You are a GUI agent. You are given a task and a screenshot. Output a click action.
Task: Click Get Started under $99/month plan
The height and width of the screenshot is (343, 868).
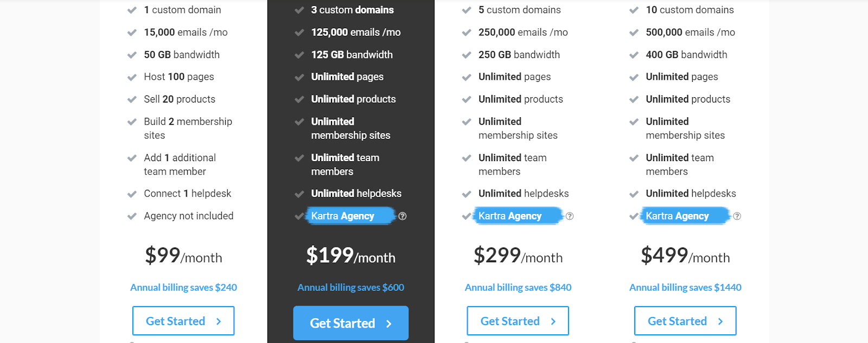point(183,321)
